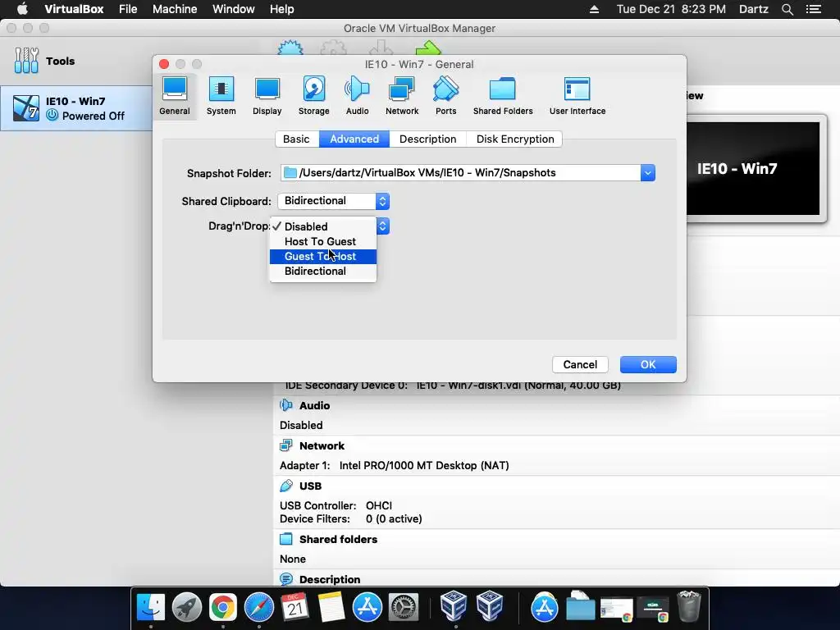Choose Bidirectional in Drag'n'Drop list
The width and height of the screenshot is (840, 630).
point(323,271)
